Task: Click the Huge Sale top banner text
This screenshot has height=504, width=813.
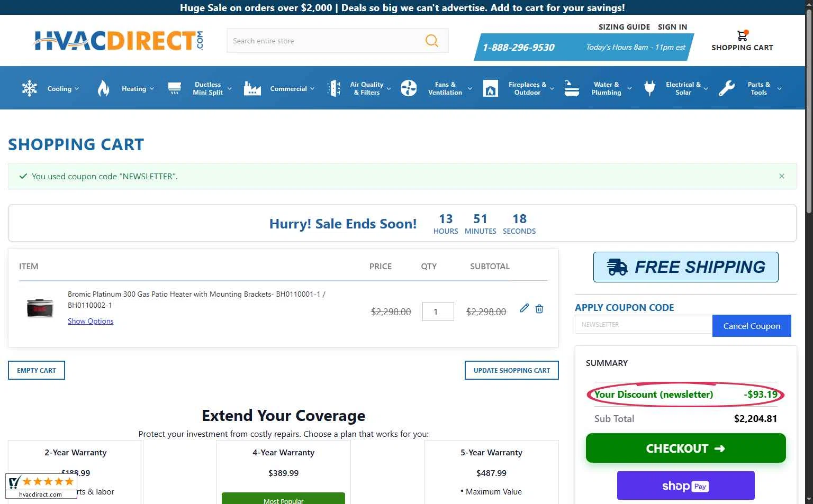Action: click(x=402, y=7)
